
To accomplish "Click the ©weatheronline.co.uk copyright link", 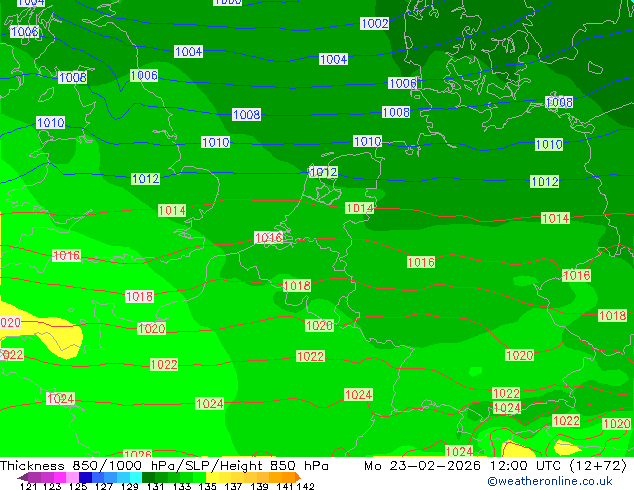I will pyautogui.click(x=549, y=481).
